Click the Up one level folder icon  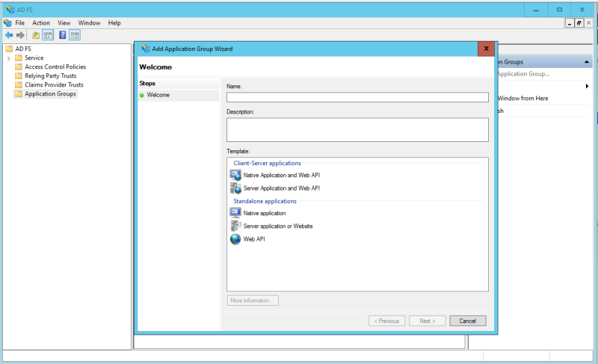point(35,35)
